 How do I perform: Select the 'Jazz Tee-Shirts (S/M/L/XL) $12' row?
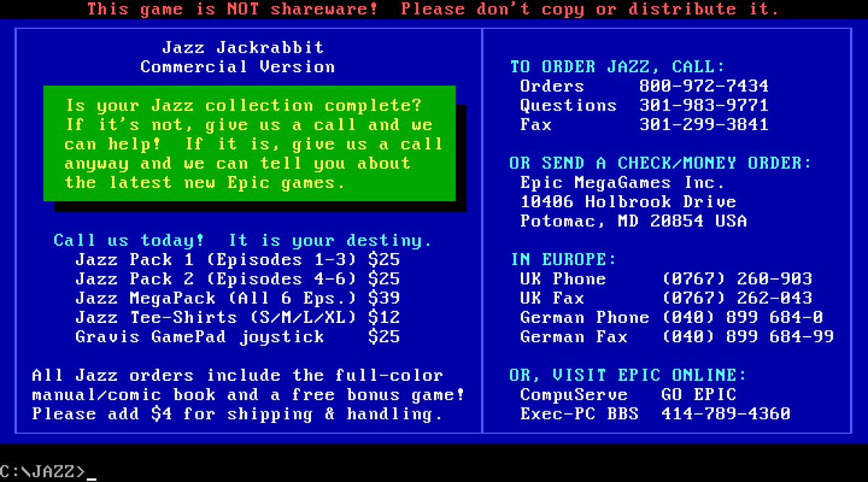(x=238, y=317)
